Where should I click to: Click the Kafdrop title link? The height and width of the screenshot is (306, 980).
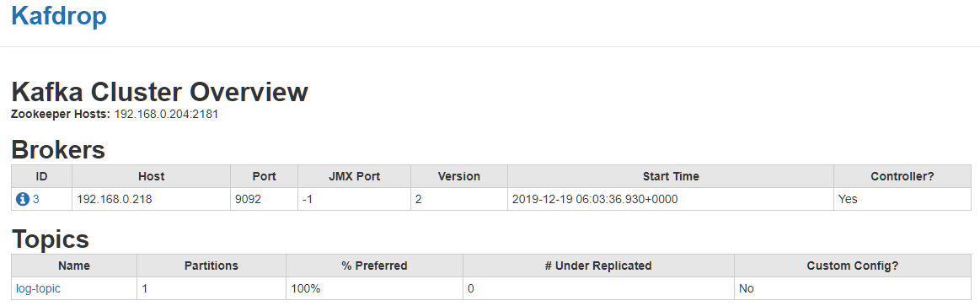click(x=59, y=15)
